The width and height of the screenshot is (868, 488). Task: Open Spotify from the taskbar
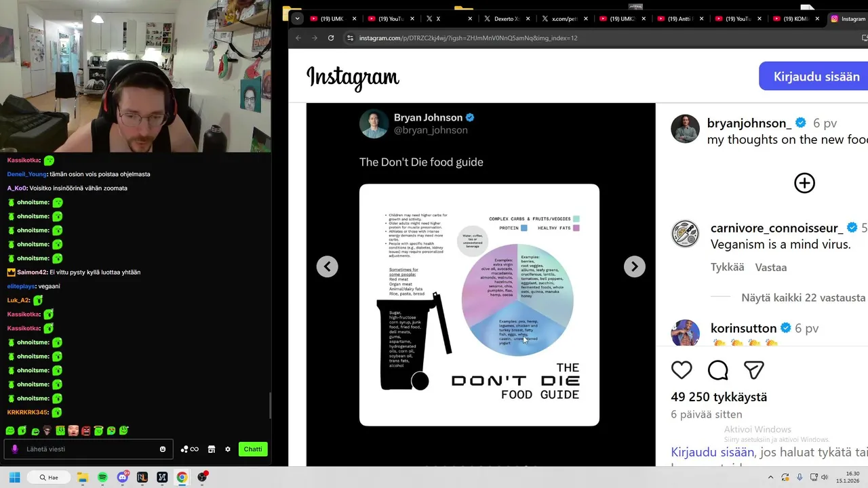[102, 477]
